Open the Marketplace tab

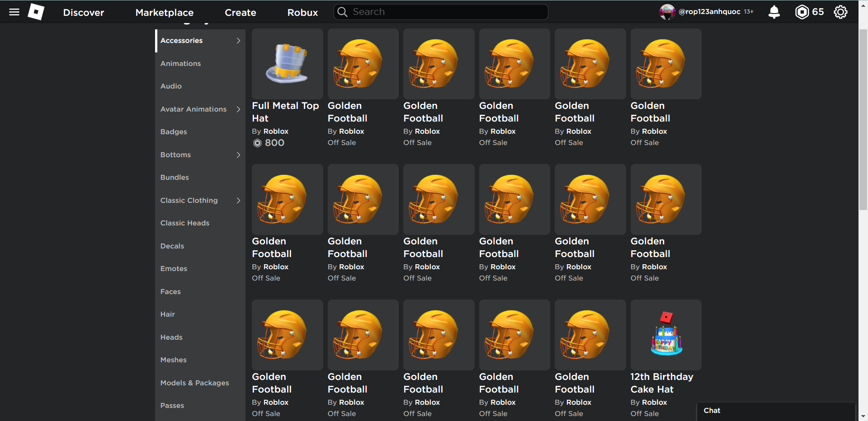[x=165, y=12]
